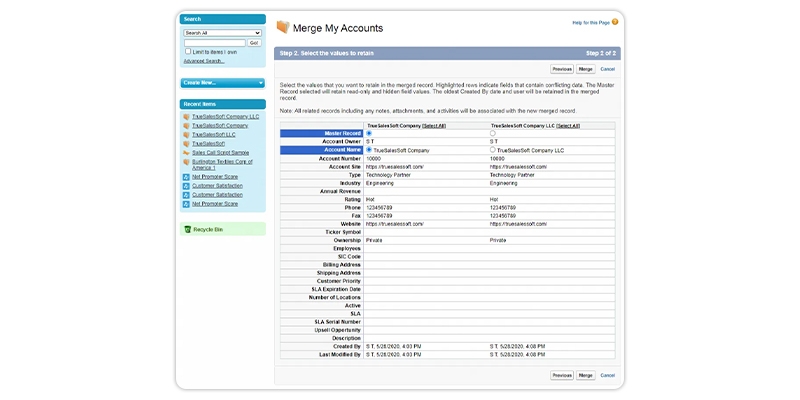The width and height of the screenshot is (800, 400).
Task: Click icon beside first Net Promoter Score item
Action: pos(187,177)
